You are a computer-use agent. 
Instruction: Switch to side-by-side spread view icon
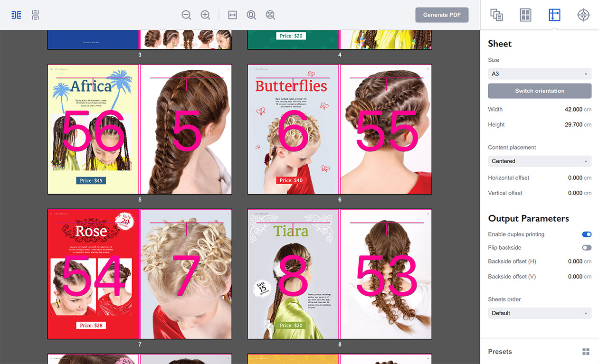[17, 15]
